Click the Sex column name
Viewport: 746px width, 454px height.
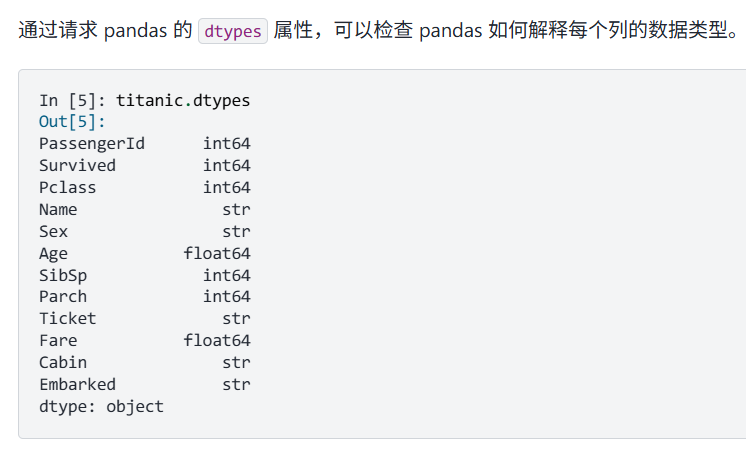coord(53,231)
